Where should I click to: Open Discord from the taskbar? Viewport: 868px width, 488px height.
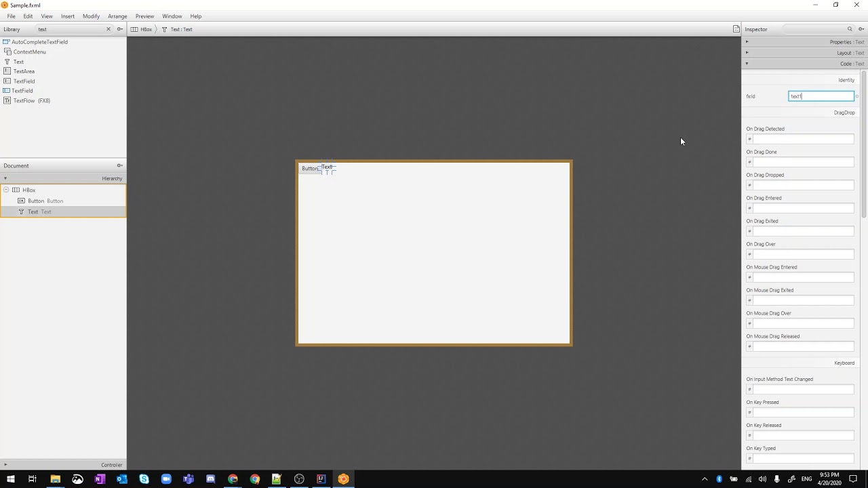[210, 479]
